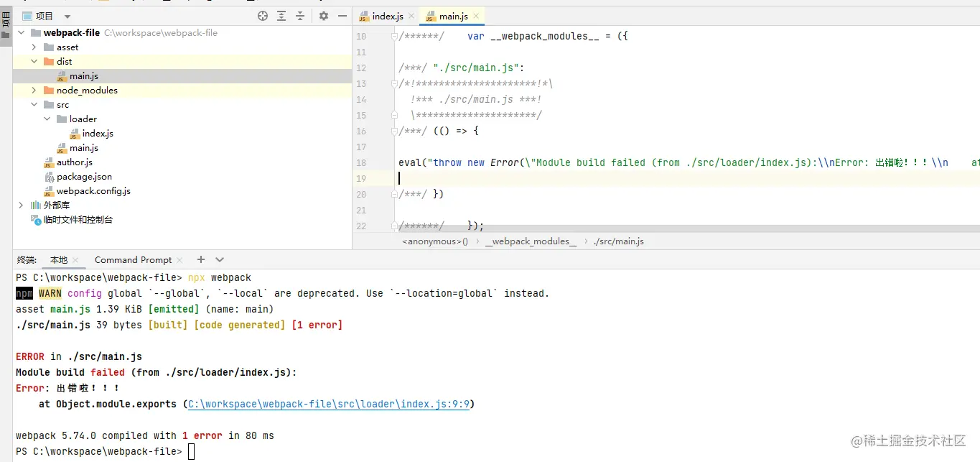980x462 pixels.
Task: Add new terminal session with plus icon
Action: (x=201, y=259)
